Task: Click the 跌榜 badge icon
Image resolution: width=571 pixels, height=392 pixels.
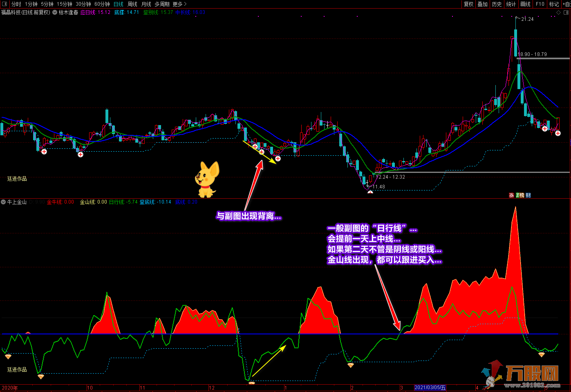Action: click(520, 195)
